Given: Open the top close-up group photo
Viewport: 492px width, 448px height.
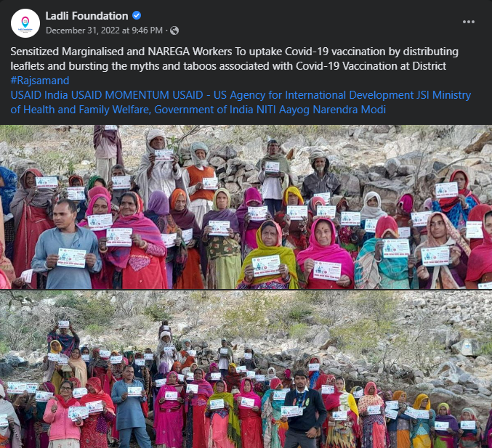Looking at the screenshot, I should click(246, 207).
